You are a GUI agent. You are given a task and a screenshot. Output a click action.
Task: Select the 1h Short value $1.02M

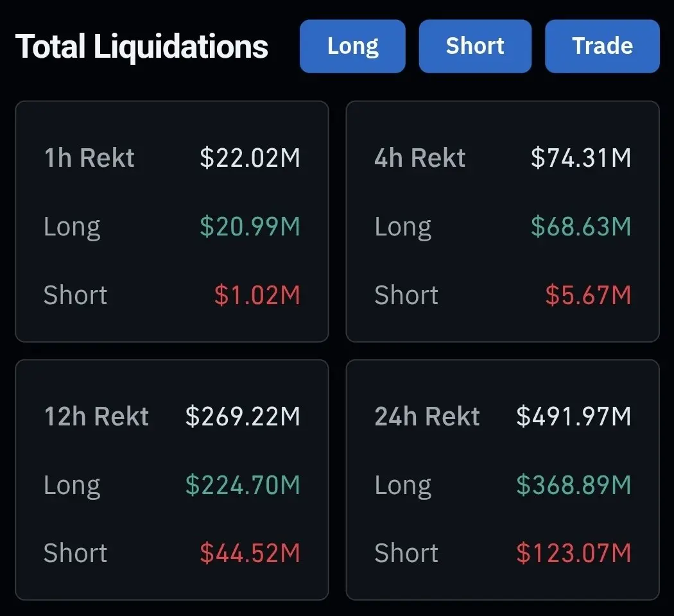(257, 295)
